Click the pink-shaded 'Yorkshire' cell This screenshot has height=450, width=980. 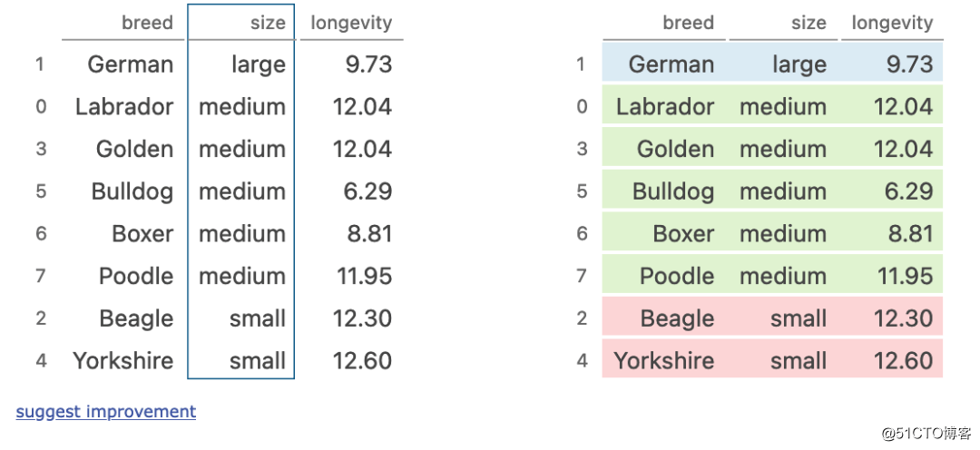coord(664,361)
